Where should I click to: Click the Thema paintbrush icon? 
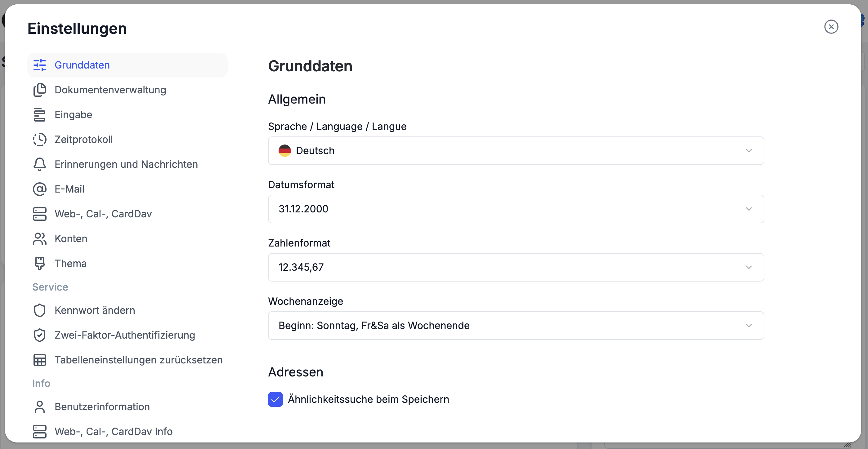(x=40, y=263)
